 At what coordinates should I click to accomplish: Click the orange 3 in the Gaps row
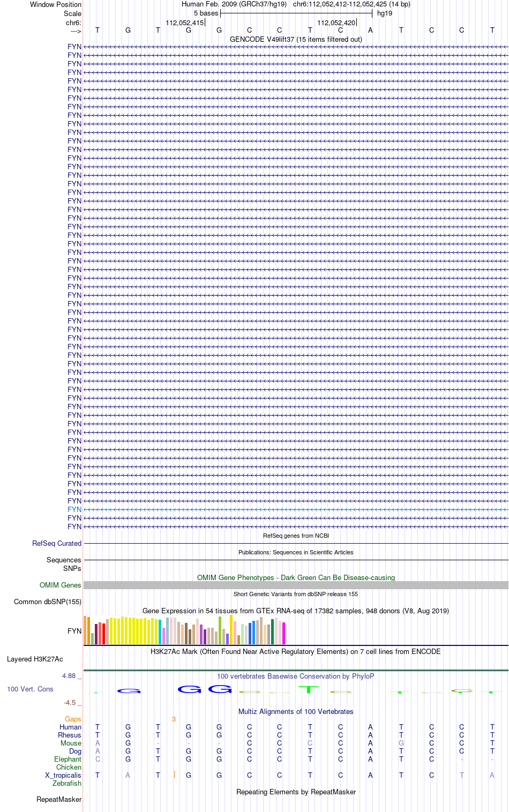(174, 719)
